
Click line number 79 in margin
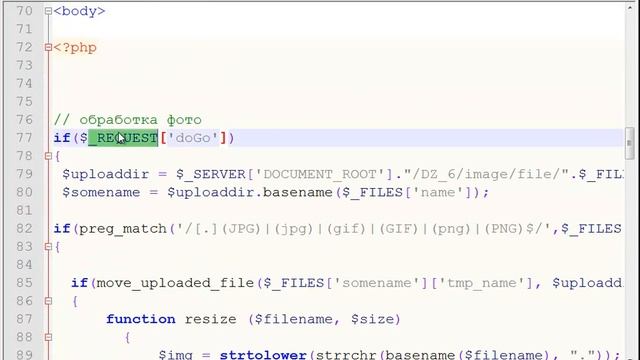coord(24,174)
